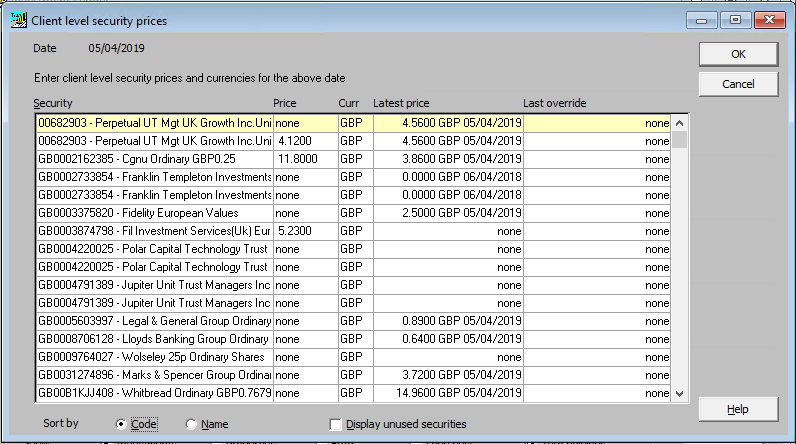Image resolution: width=796 pixels, height=444 pixels.
Task: Click price cell for Legal & General Group
Action: (x=306, y=321)
